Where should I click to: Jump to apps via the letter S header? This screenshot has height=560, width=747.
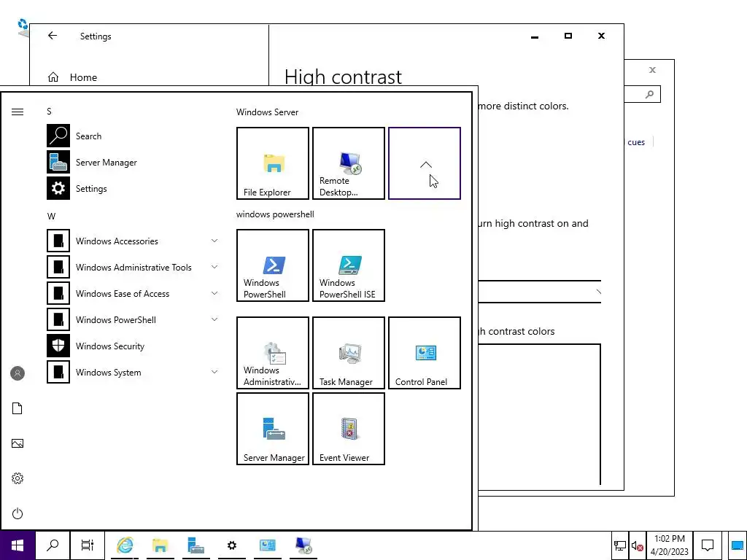(49, 112)
